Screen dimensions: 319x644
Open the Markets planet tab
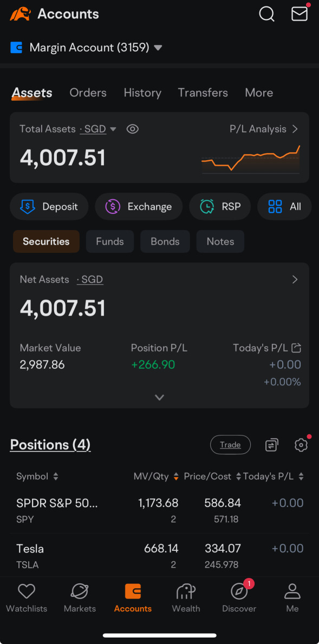(80, 598)
